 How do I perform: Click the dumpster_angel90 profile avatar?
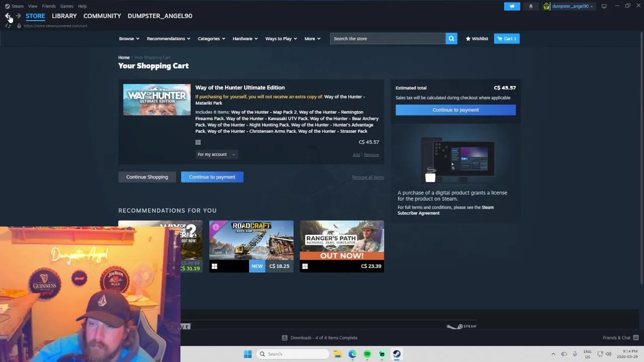[546, 6]
